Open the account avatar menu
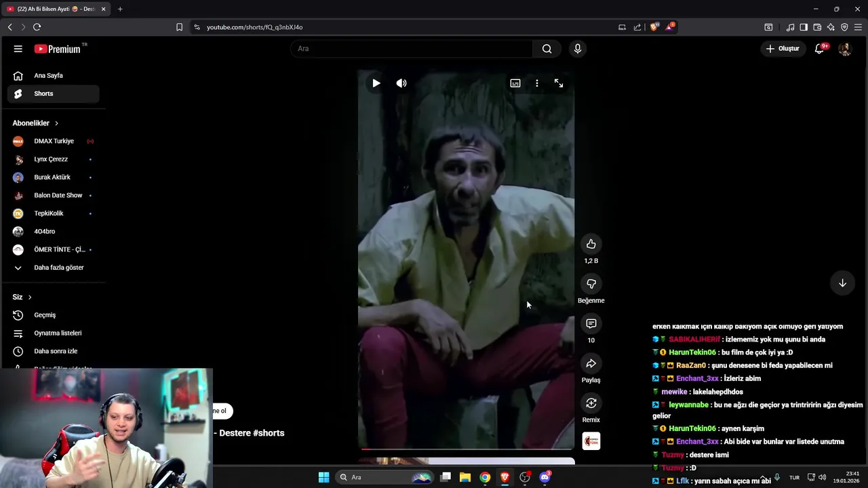 [844, 49]
